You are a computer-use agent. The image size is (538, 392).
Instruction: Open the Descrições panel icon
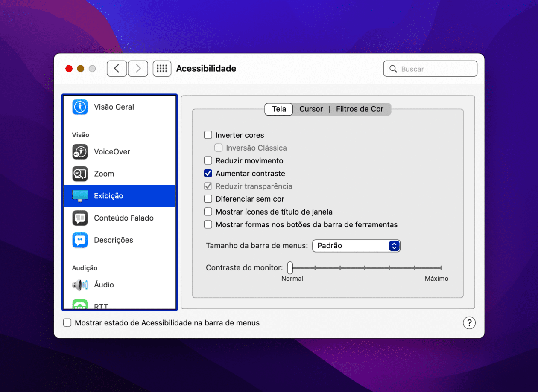(79, 240)
